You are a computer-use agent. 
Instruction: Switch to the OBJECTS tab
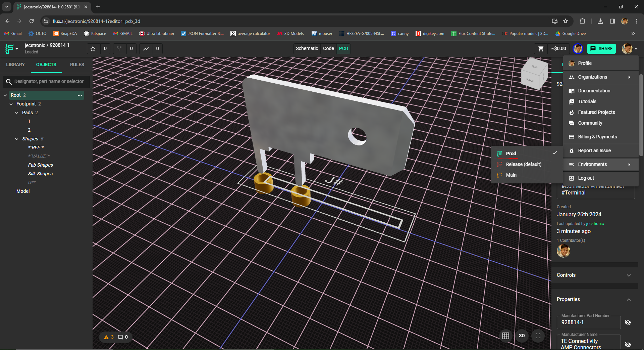46,64
